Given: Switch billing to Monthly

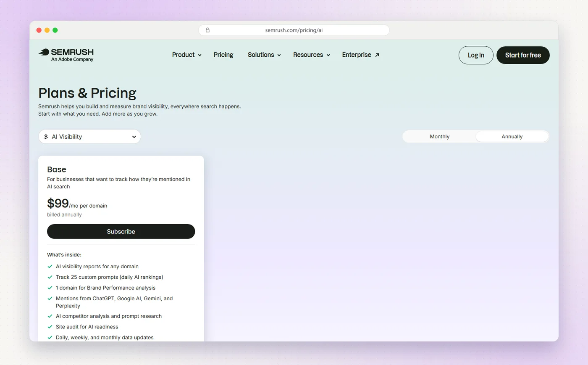Looking at the screenshot, I should pos(439,137).
